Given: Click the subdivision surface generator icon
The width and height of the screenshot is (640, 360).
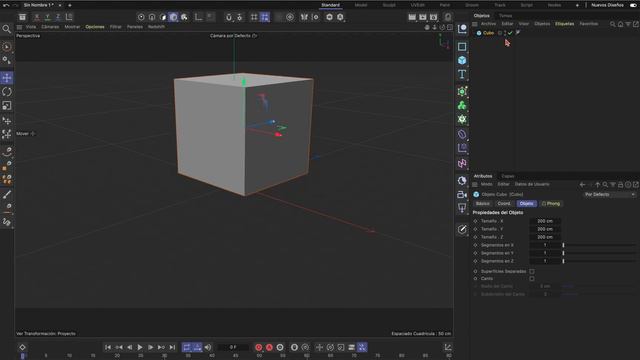Looking at the screenshot, I should coord(462,91).
